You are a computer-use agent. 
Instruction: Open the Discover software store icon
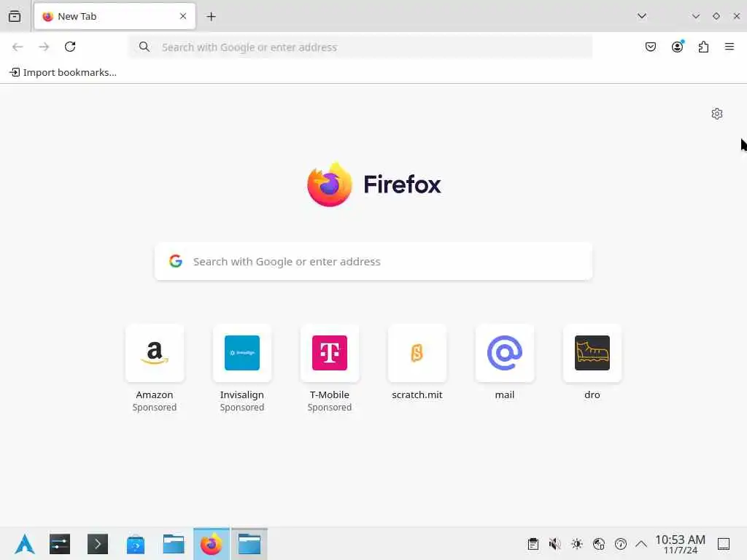click(x=136, y=544)
